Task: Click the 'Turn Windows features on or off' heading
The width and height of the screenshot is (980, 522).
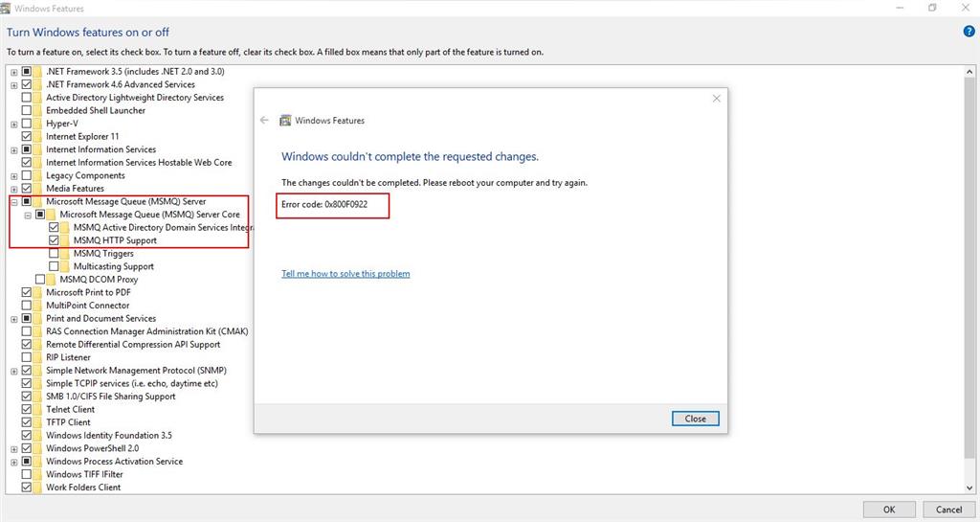Action: [x=87, y=32]
